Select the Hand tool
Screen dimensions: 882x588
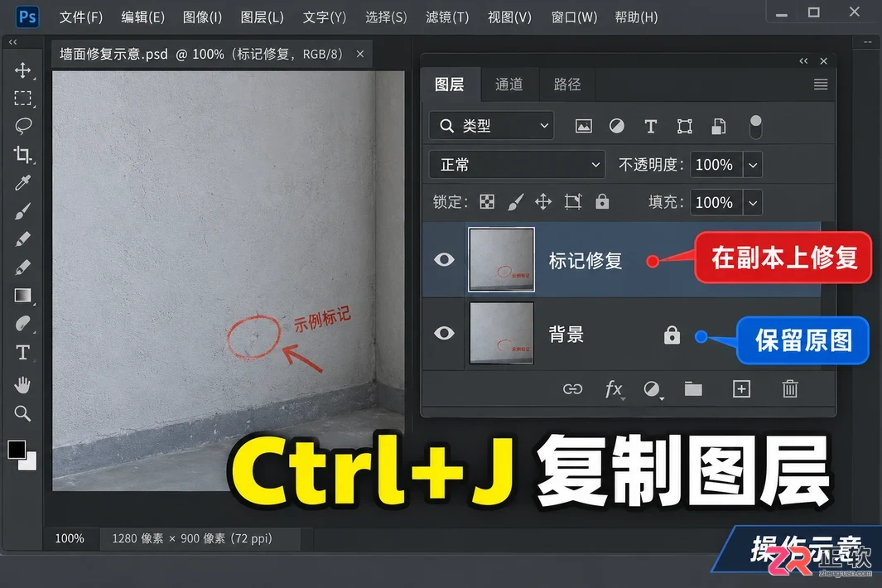click(x=22, y=385)
